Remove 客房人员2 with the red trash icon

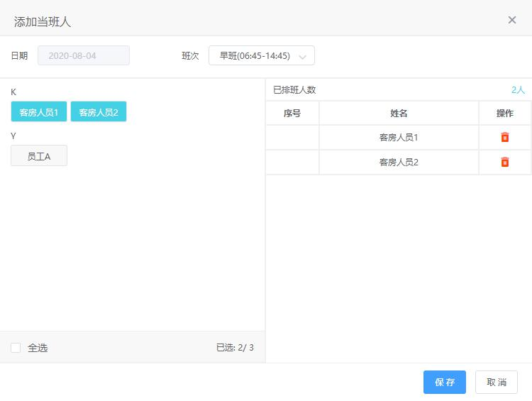tap(504, 163)
